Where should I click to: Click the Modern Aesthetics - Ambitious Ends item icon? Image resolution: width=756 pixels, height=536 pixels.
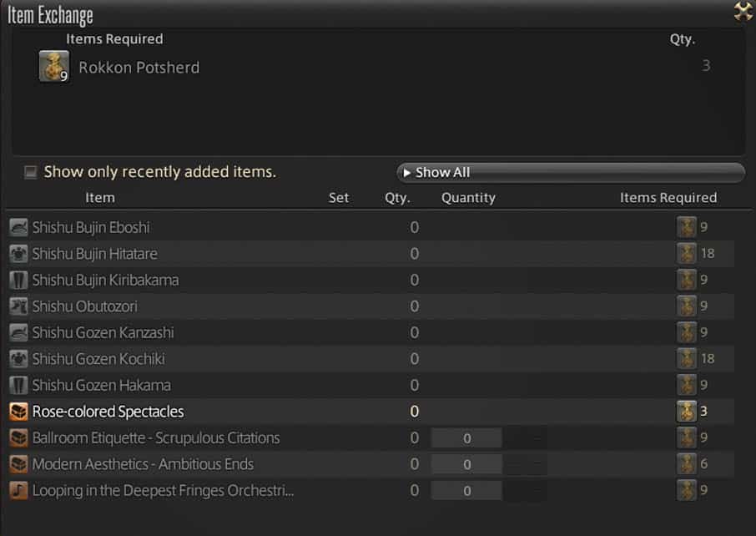(18, 464)
